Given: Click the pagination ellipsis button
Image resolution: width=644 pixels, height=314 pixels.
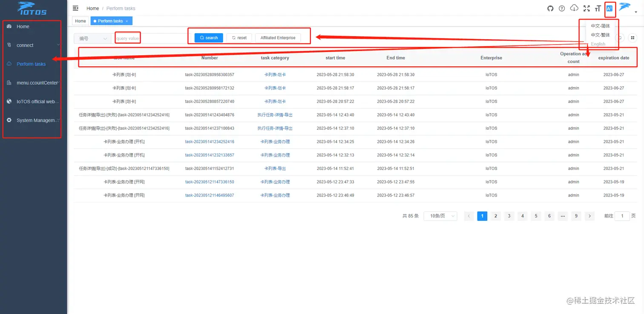Looking at the screenshot, I should (563, 216).
